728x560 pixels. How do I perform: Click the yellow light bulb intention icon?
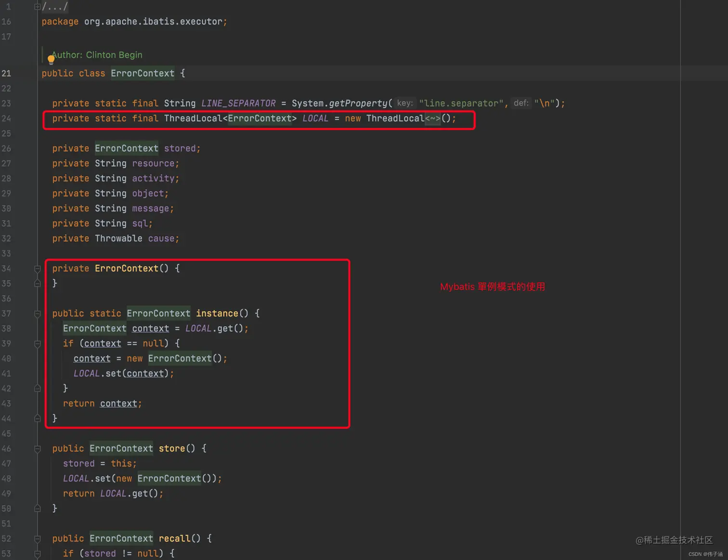pyautogui.click(x=51, y=60)
